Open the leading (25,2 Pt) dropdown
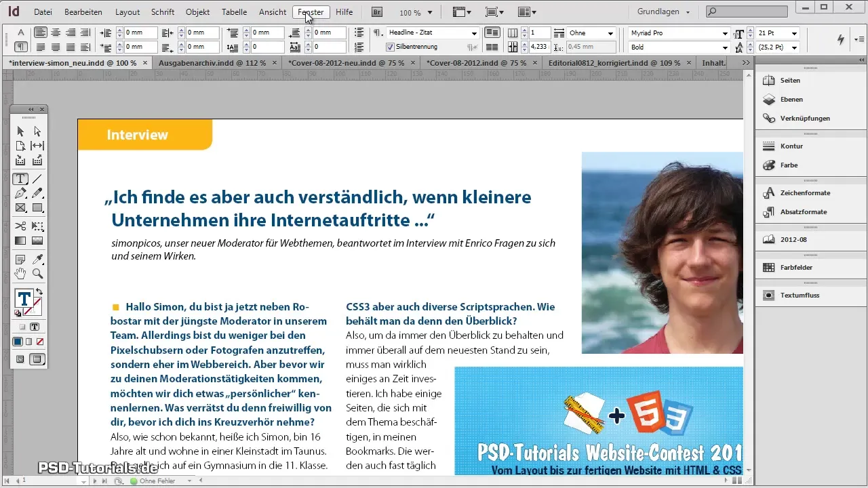Screen dimensions: 868x488 [794, 47]
